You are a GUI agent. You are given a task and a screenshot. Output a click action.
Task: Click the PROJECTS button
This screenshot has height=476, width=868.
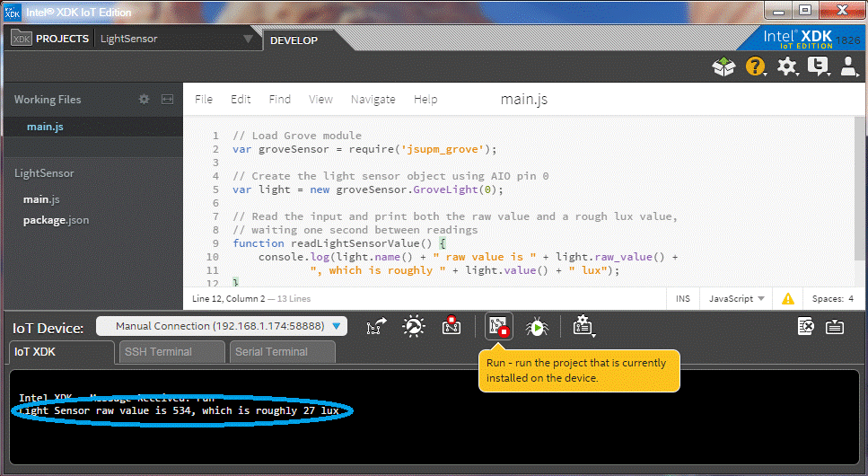click(62, 39)
